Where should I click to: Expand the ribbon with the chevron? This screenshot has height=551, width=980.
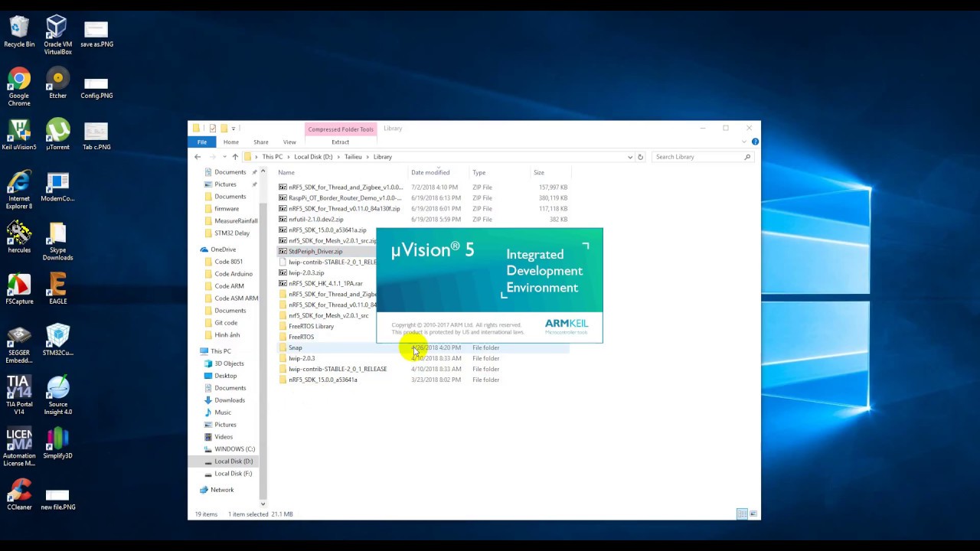coord(744,142)
